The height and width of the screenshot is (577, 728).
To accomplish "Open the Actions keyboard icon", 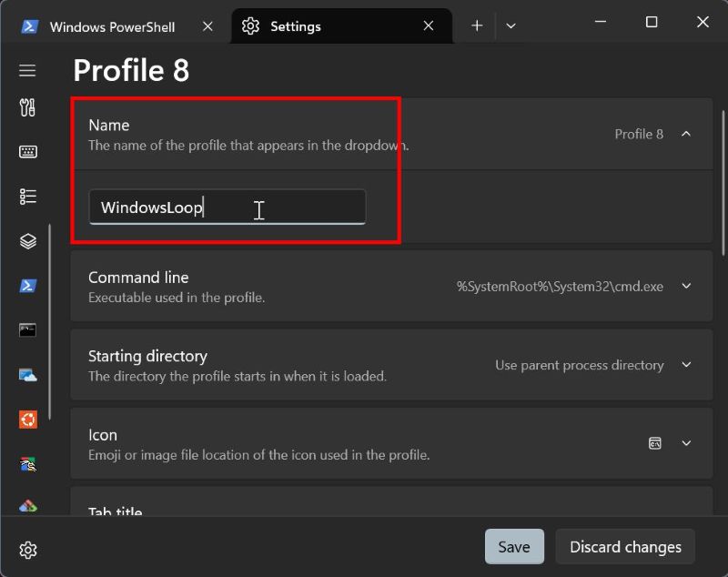I will 27,152.
